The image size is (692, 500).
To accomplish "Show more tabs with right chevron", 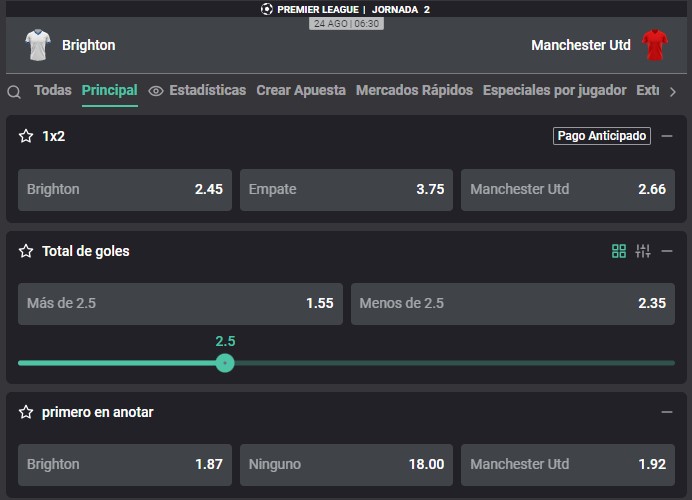I will pos(673,92).
